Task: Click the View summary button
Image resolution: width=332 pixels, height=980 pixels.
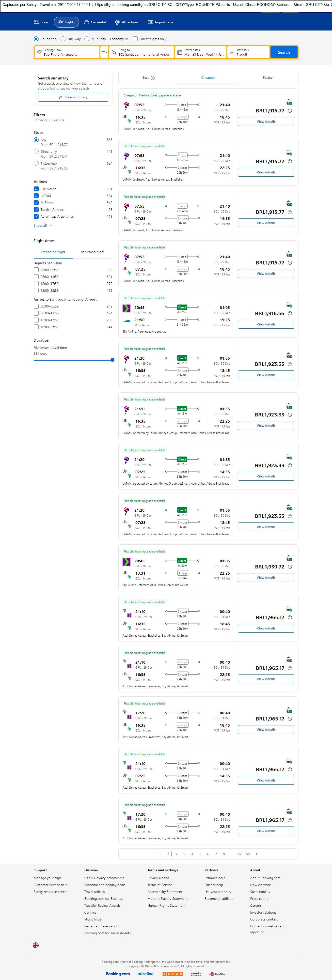Action: pyautogui.click(x=73, y=97)
